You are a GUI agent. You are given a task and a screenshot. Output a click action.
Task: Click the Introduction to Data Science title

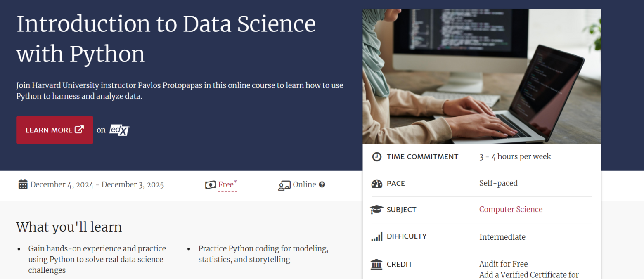166,39
